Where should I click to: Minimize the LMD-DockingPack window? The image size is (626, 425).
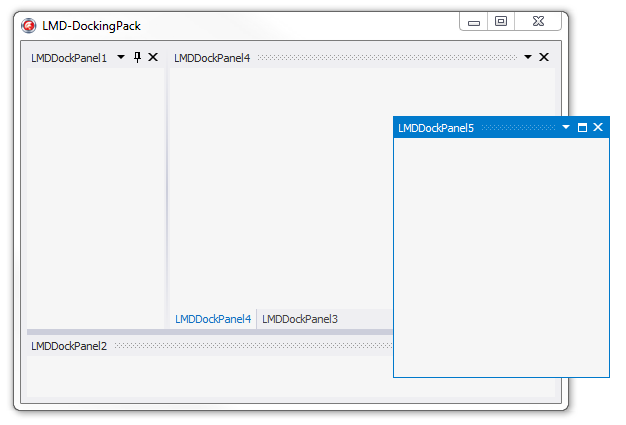click(474, 22)
